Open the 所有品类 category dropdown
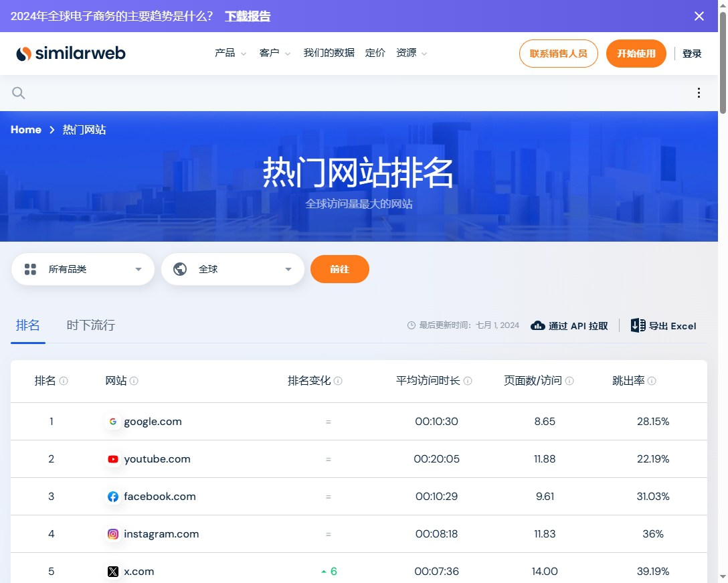 (83, 270)
